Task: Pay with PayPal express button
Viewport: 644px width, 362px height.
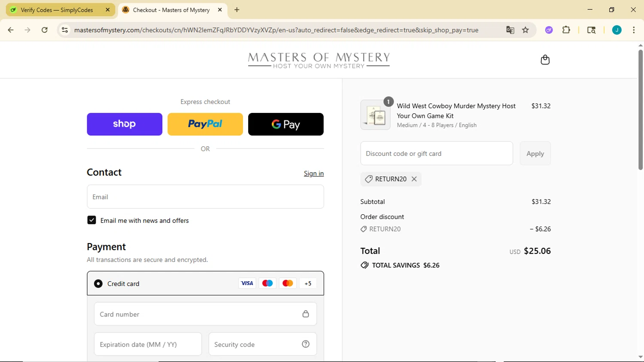Action: (x=205, y=124)
